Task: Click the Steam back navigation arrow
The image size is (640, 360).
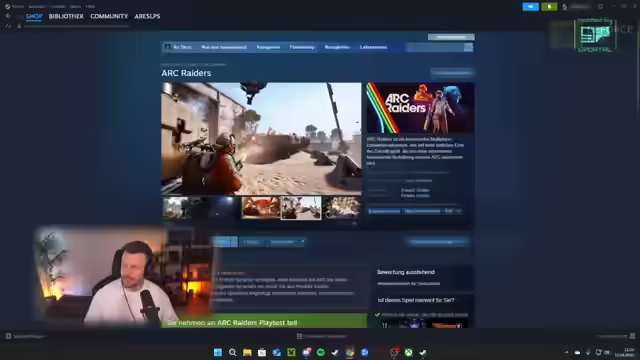Action: click(x=8, y=16)
